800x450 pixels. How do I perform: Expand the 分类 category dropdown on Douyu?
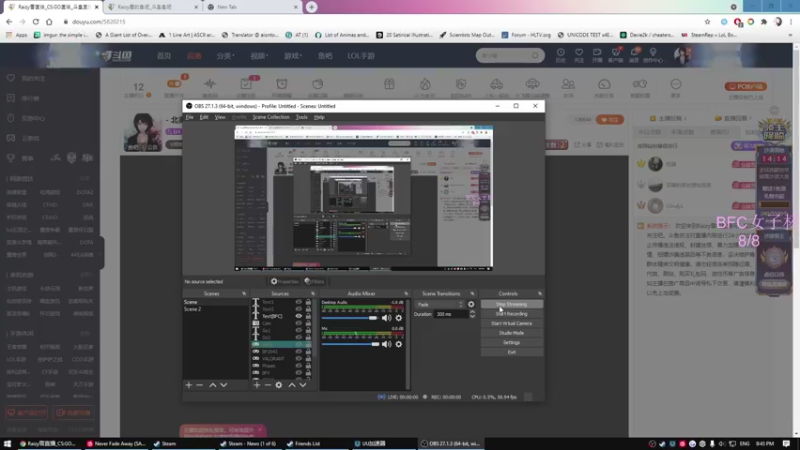pyautogui.click(x=226, y=56)
